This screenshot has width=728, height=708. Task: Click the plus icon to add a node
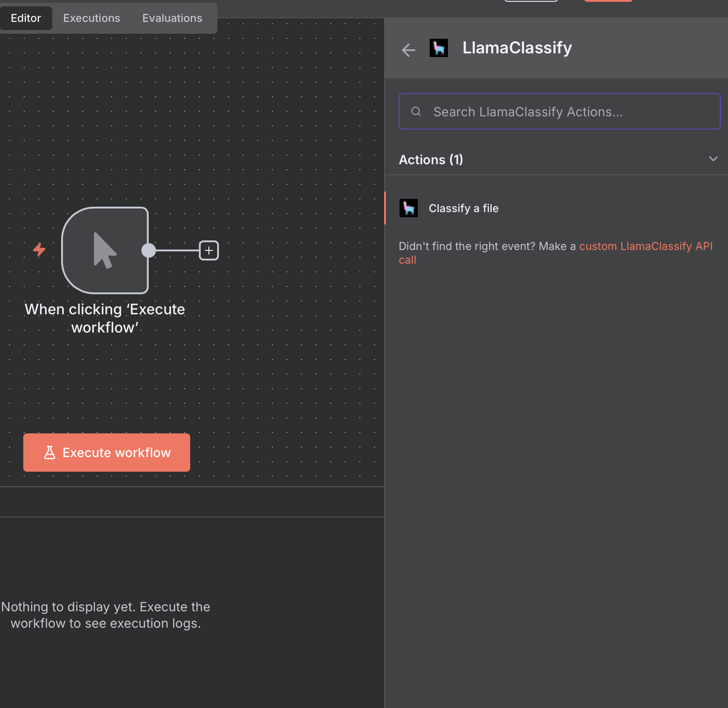coord(208,250)
